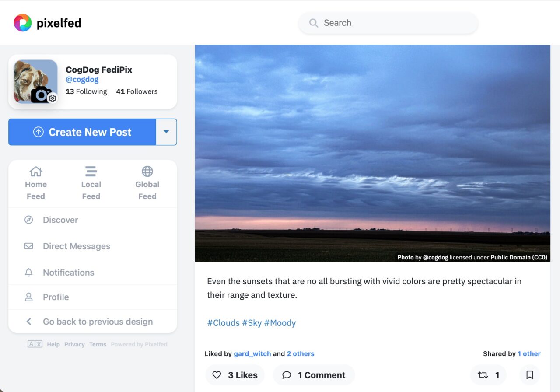Switch to the Local Feed label
The width and height of the screenshot is (560, 392).
(91, 190)
